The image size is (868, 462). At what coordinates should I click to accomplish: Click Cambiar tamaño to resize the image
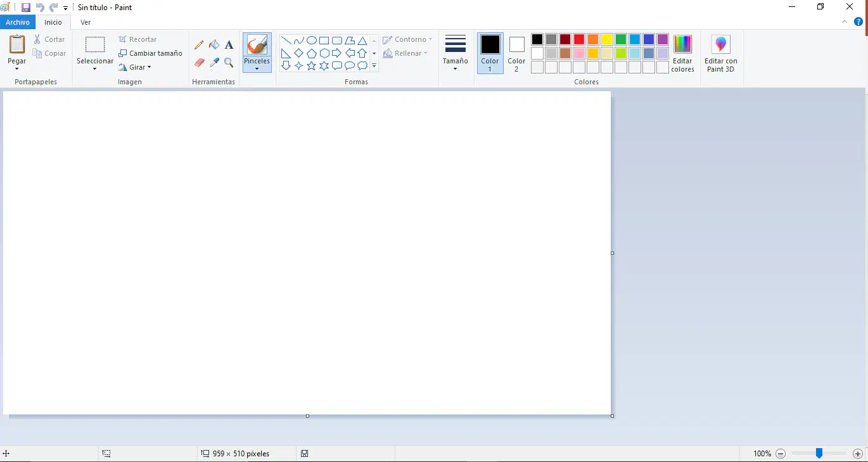(x=151, y=53)
